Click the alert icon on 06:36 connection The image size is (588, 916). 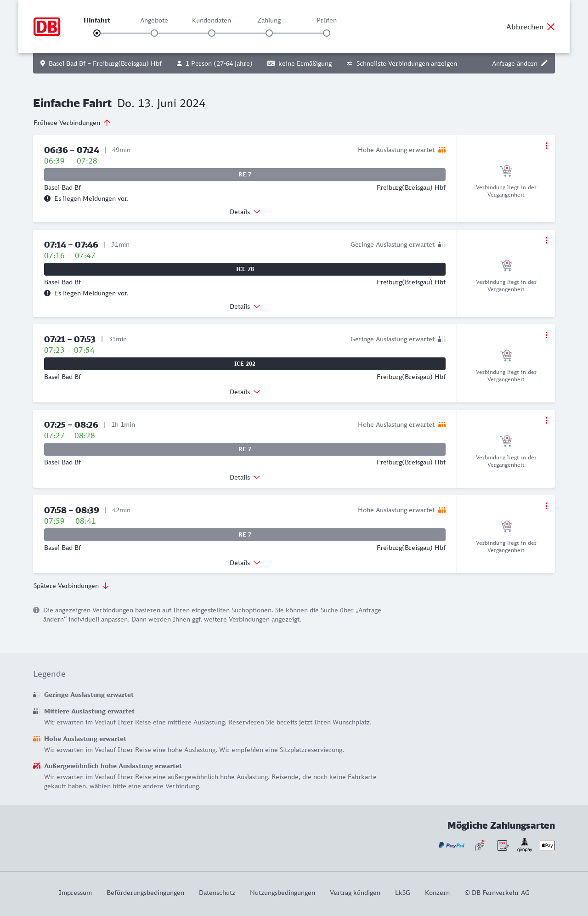coord(47,198)
